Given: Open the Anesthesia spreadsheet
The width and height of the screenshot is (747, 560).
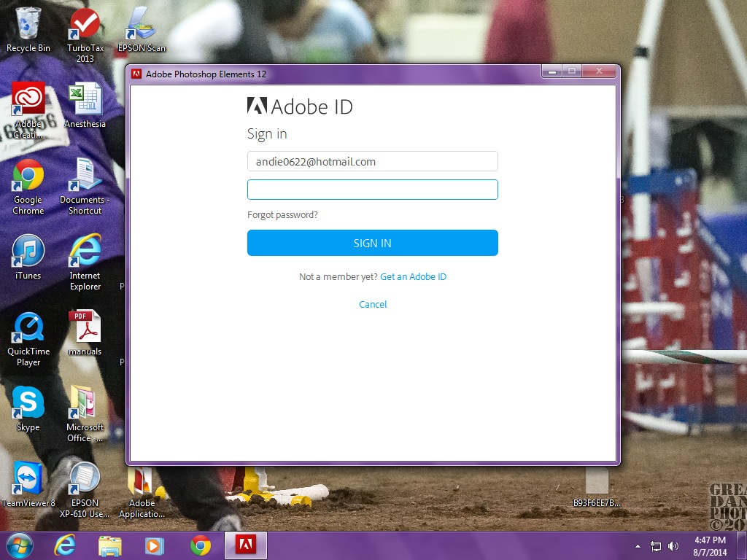Looking at the screenshot, I should coord(84,98).
